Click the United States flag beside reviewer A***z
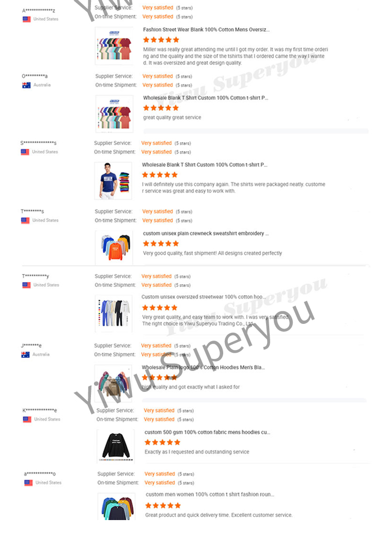This screenshot has height=541, width=392. point(27,19)
